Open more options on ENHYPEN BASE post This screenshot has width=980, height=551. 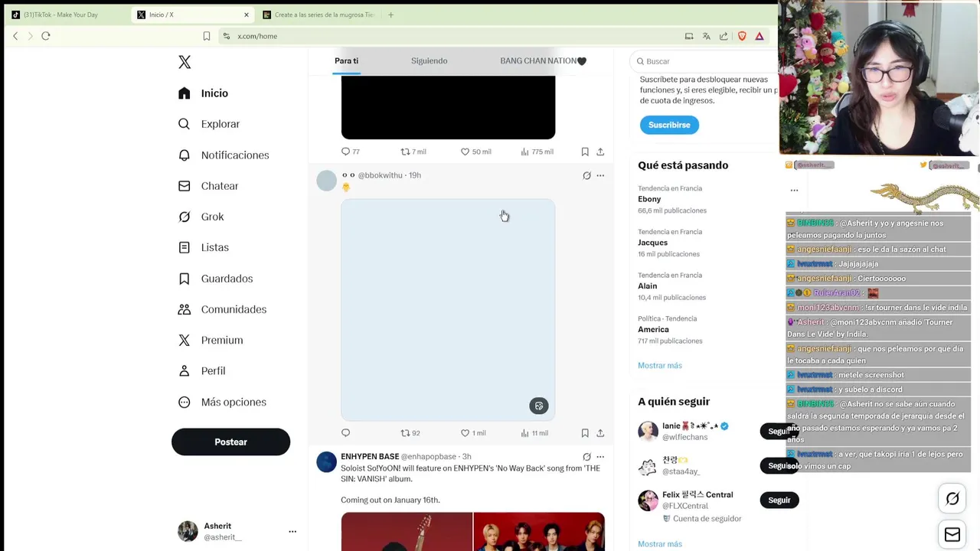[600, 457]
